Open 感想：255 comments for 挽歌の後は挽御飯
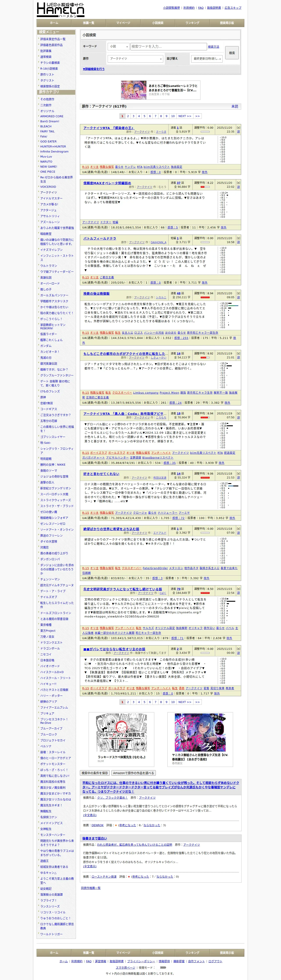The width and height of the screenshot is (281, 980). [181, 337]
